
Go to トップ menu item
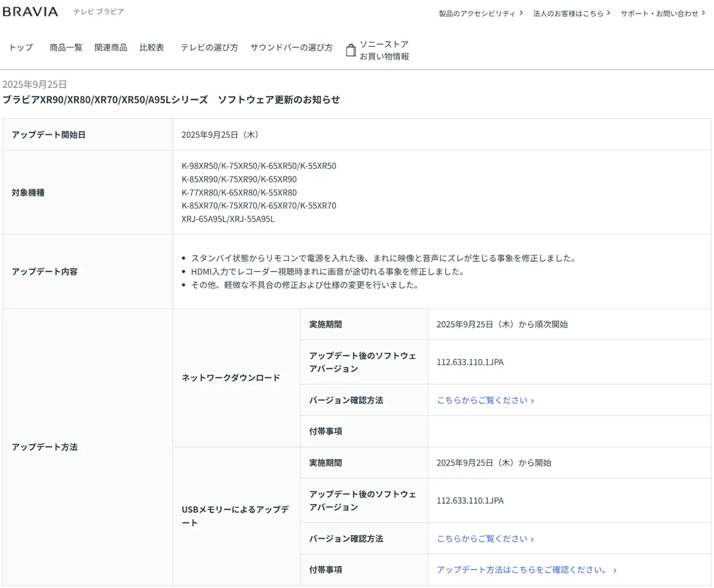tap(21, 48)
